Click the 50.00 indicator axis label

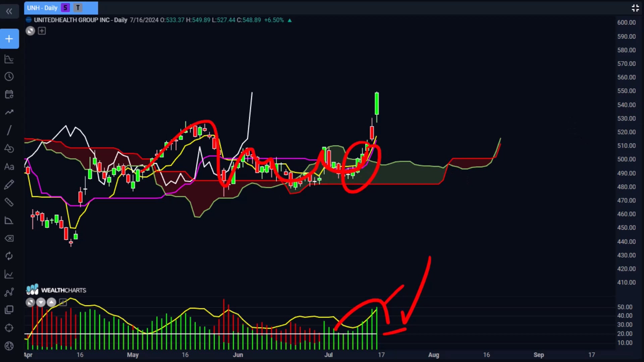point(625,307)
